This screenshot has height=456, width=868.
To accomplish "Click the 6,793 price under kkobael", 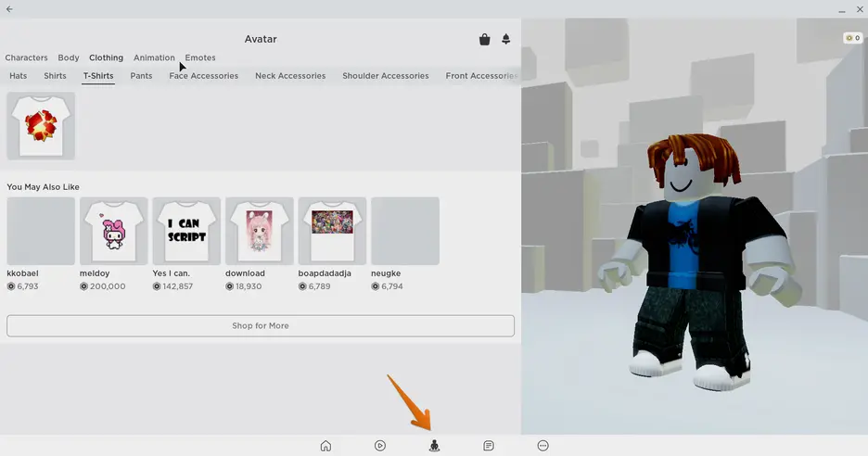I will pyautogui.click(x=22, y=286).
